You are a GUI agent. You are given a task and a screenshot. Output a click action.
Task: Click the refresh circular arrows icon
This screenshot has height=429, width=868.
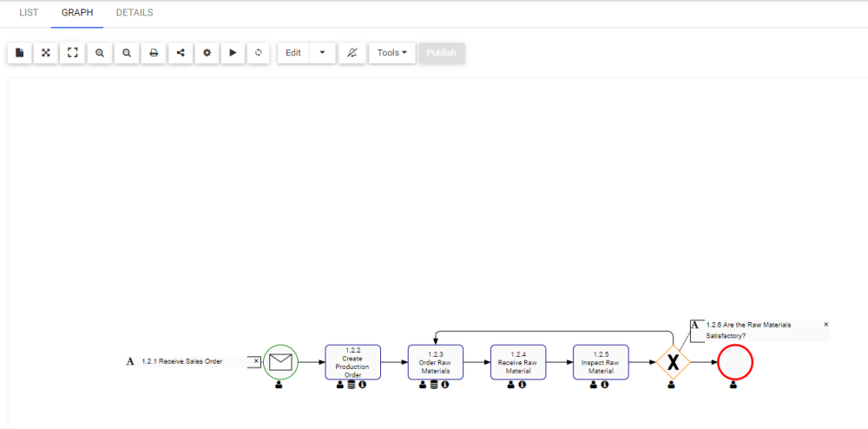coord(258,53)
